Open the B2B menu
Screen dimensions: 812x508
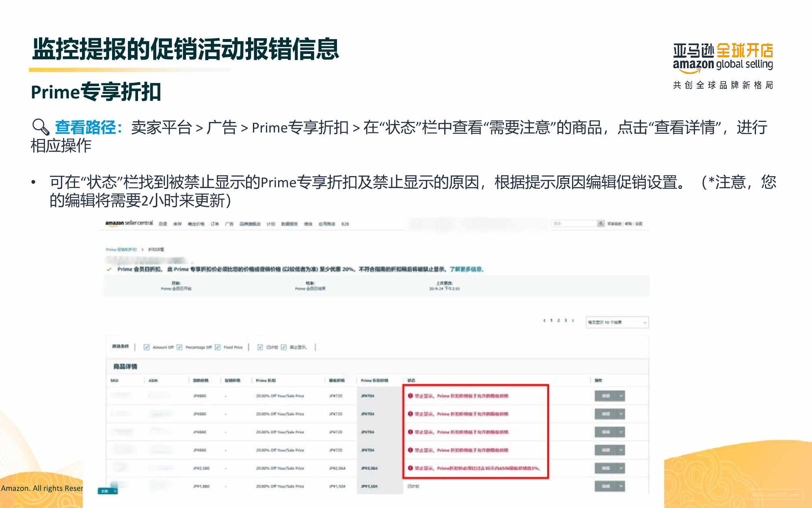(345, 224)
